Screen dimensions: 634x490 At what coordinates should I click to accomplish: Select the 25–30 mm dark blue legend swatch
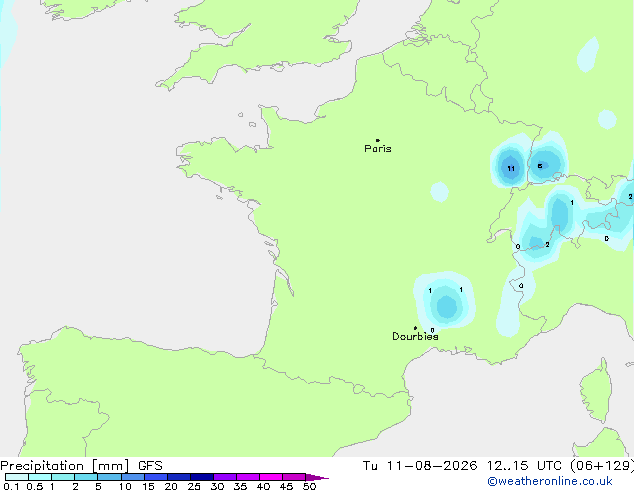pyautogui.click(x=201, y=477)
